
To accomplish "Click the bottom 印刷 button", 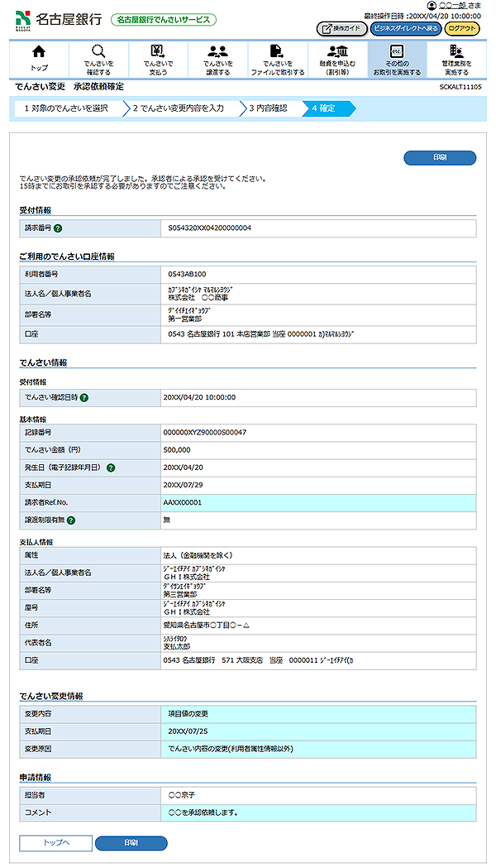I will 131,843.
